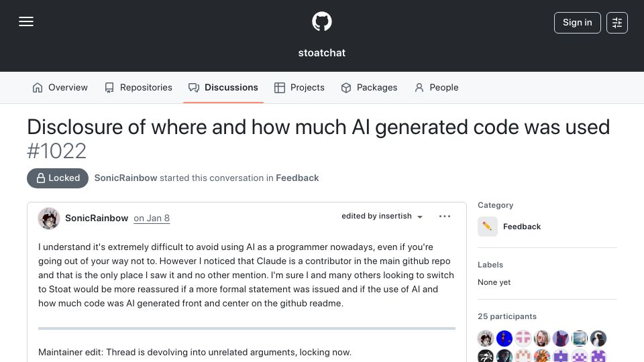Image resolution: width=644 pixels, height=362 pixels.
Task: Click the Discussions speech bubble icon
Action: (194, 88)
